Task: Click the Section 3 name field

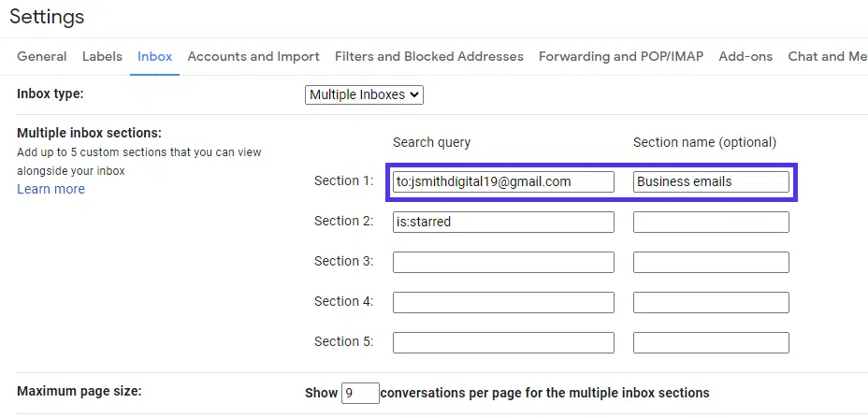Action: 711,262
